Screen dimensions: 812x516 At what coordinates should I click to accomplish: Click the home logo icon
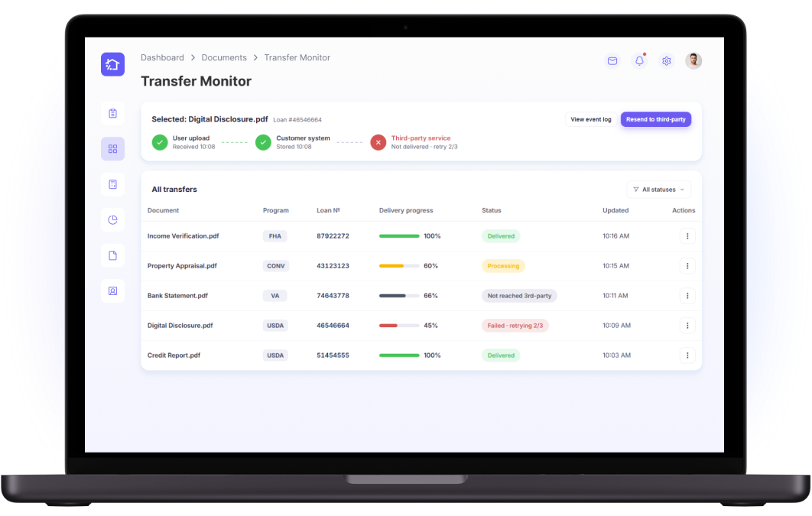click(112, 64)
